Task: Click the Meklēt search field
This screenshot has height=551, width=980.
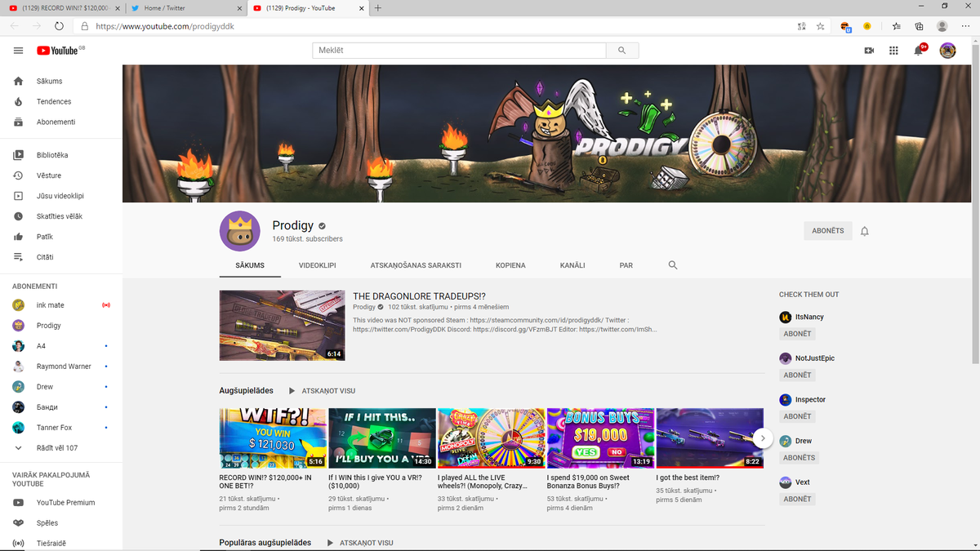Action: pos(459,51)
